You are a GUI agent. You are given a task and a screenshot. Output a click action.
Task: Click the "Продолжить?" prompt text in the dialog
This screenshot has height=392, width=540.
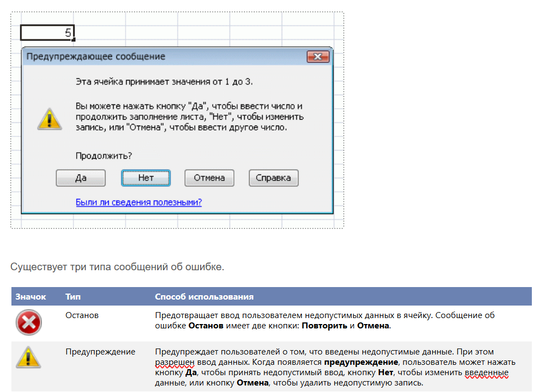103,156
